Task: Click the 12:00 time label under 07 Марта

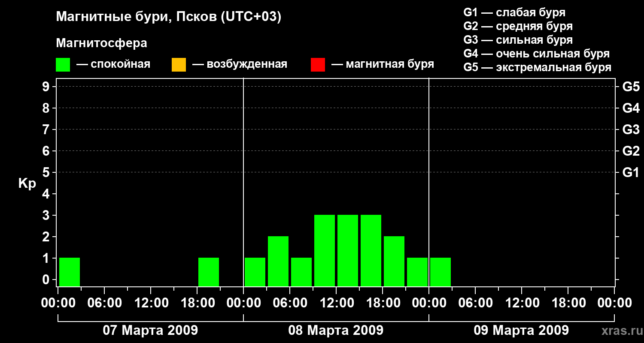Action: 151,303
